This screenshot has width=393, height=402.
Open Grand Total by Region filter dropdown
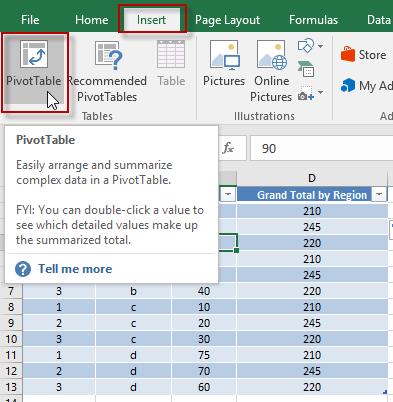379,194
